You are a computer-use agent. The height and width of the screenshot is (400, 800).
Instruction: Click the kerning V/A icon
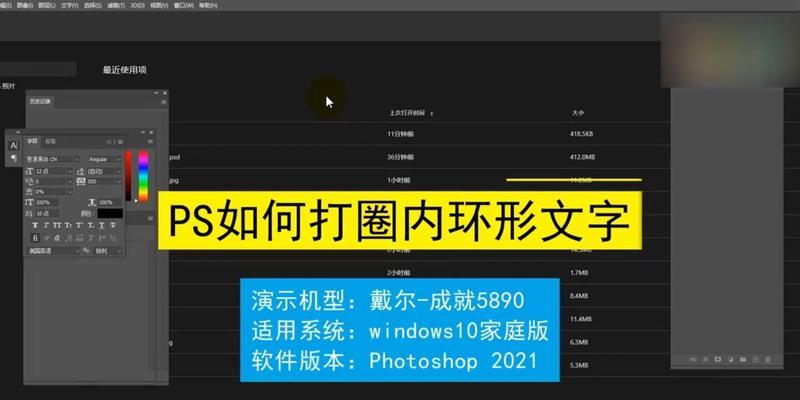(29, 181)
